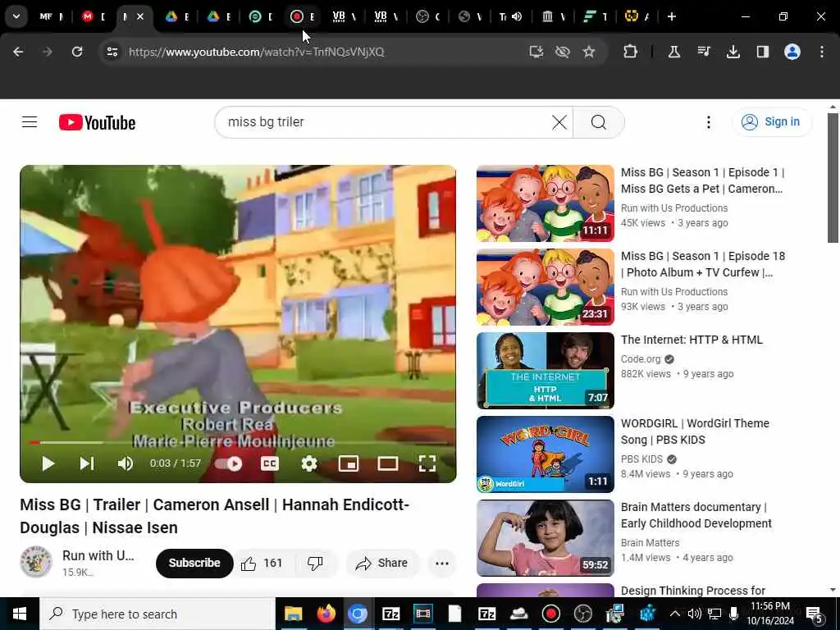This screenshot has width=840, height=630.
Task: Open Chrome three-dot main menu
Action: (x=822, y=52)
